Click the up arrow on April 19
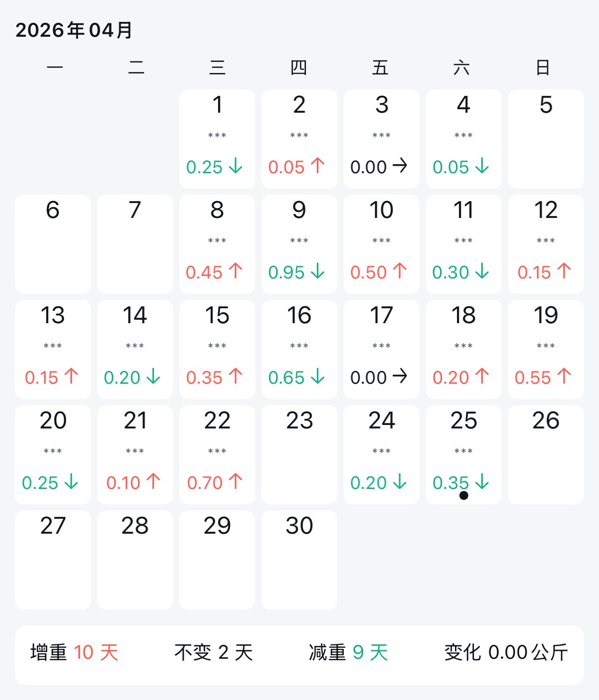Viewport: 599px width, 700px height. [564, 376]
